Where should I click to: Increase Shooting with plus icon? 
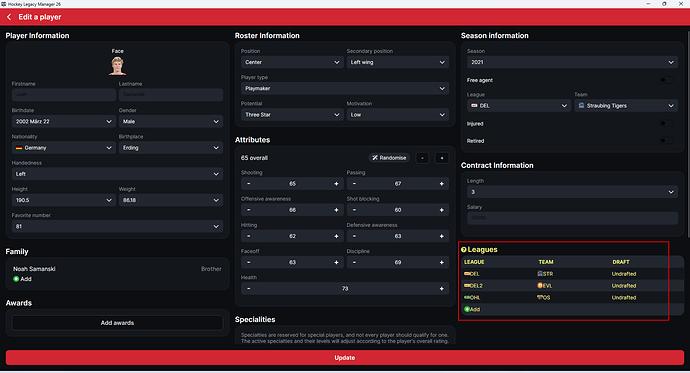pyautogui.click(x=336, y=183)
